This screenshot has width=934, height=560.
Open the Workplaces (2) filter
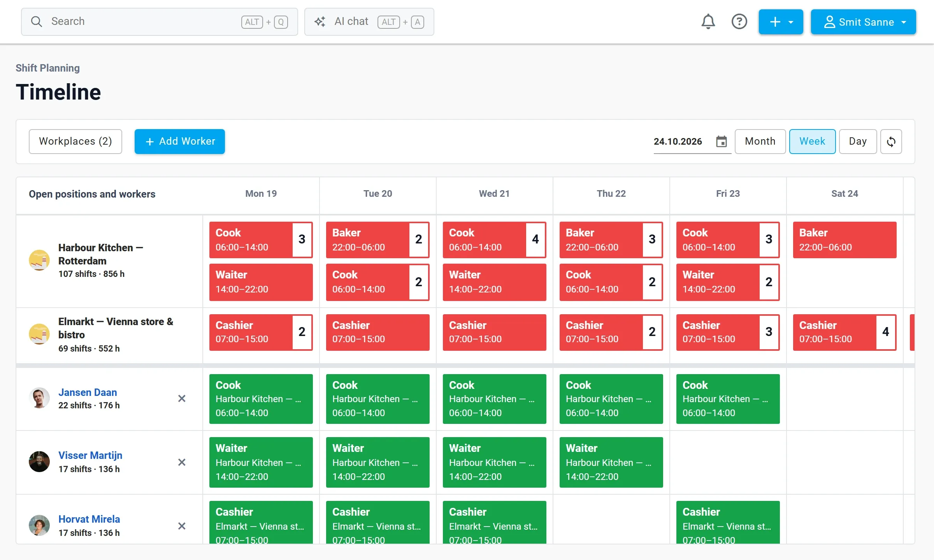coord(75,142)
